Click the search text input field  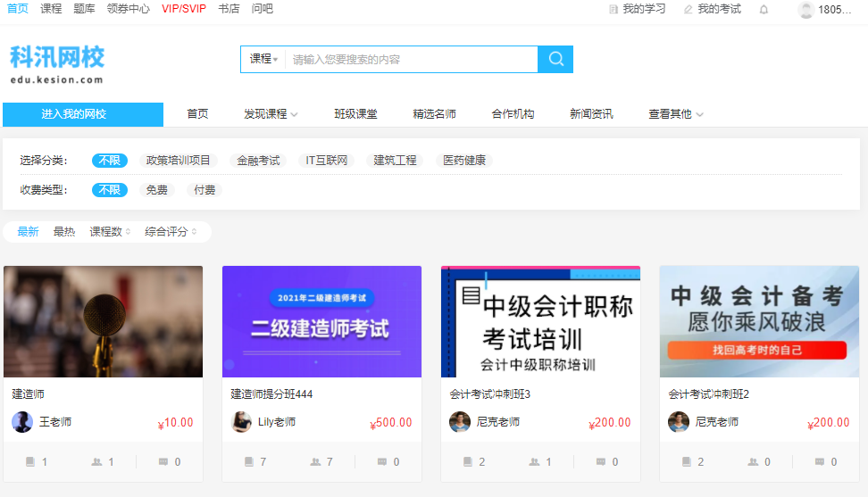tap(411, 60)
